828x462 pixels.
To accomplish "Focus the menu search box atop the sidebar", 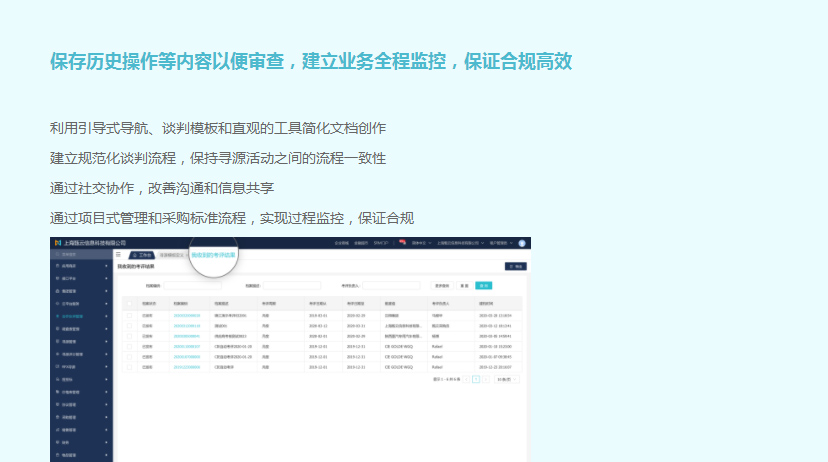I will tap(81, 254).
